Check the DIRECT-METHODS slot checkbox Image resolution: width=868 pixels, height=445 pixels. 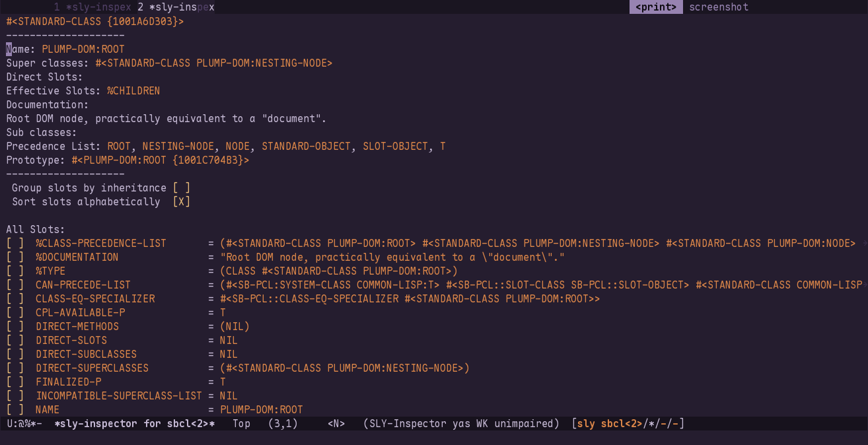point(15,327)
